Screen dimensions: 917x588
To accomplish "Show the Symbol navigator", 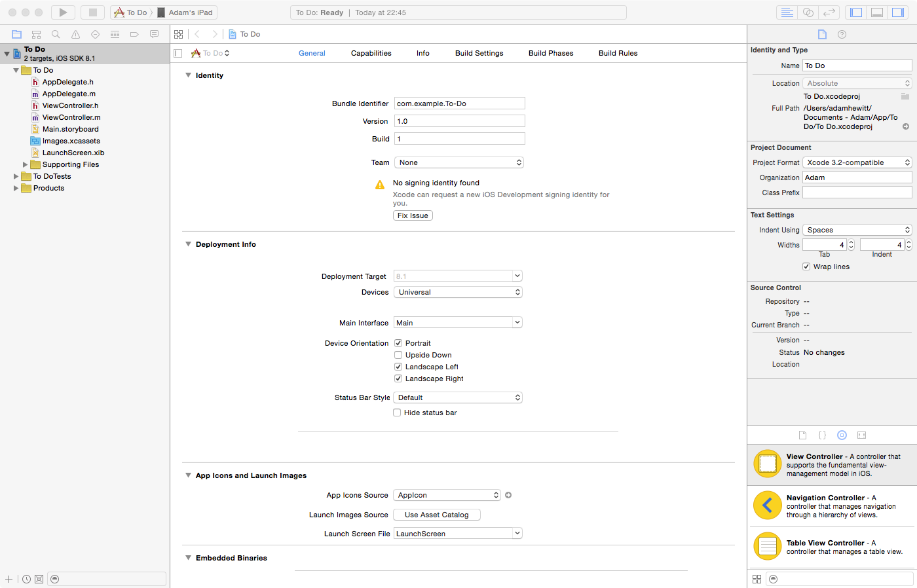I will (37, 34).
